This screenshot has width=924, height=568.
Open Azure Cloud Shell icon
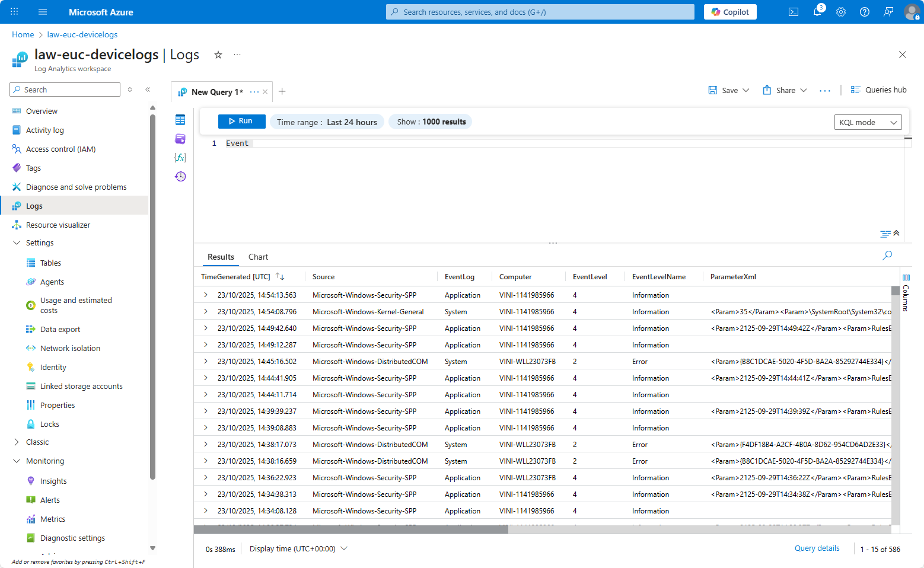[793, 12]
